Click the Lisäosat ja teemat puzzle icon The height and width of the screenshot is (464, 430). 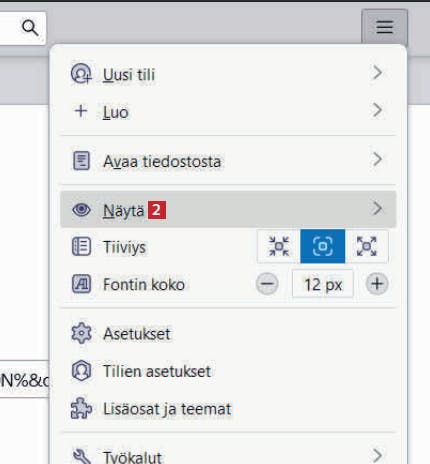[81, 408]
